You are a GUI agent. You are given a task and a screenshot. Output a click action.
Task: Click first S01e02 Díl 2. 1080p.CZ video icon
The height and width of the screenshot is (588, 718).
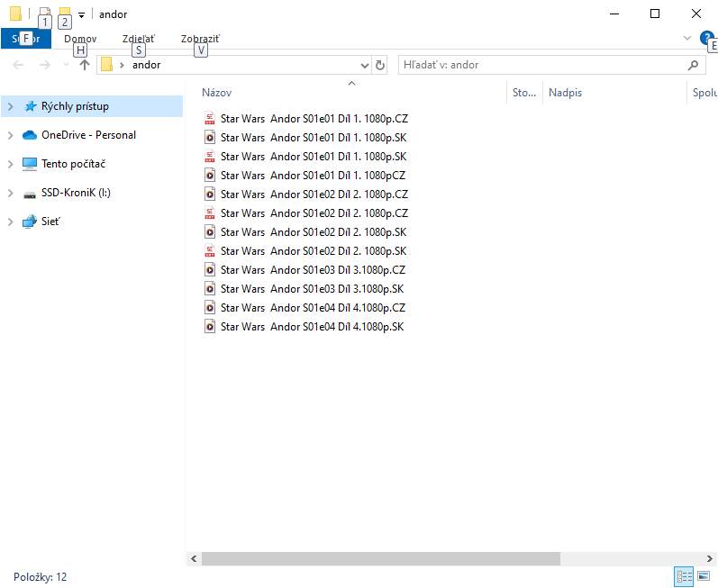210,194
